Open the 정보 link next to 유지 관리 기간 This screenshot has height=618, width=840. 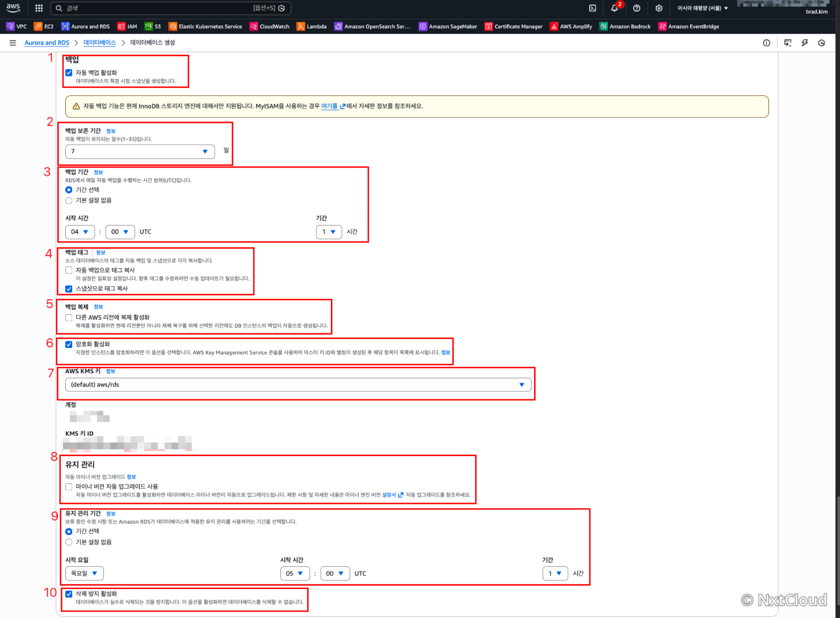point(111,513)
